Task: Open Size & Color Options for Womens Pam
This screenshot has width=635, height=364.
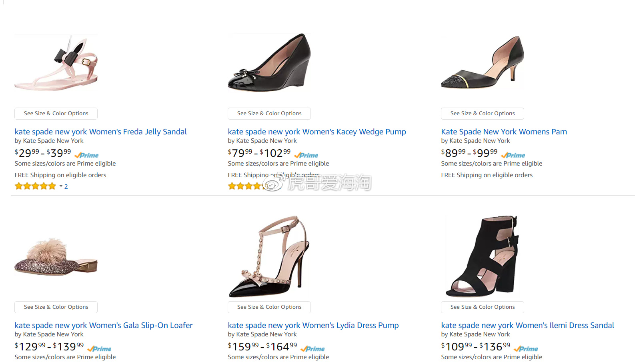Action: (x=483, y=114)
